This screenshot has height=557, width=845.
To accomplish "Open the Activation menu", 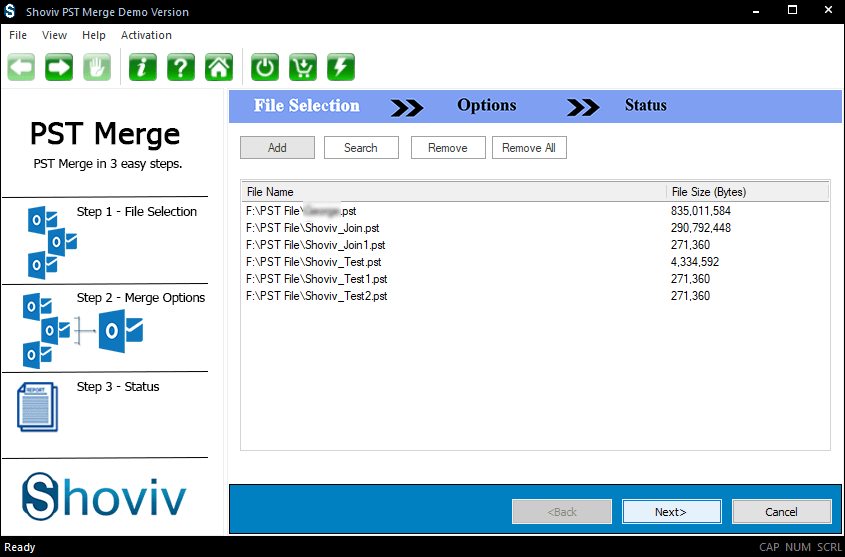I will click(146, 35).
